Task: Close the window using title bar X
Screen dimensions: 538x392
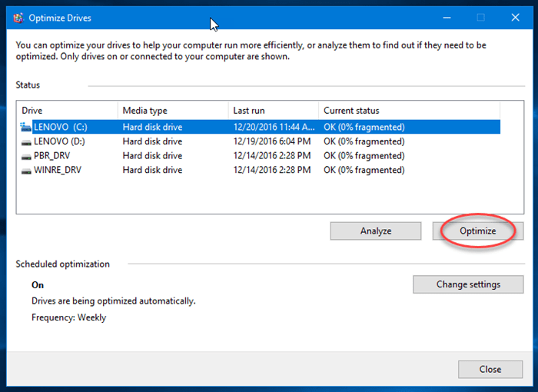Action: pyautogui.click(x=516, y=17)
